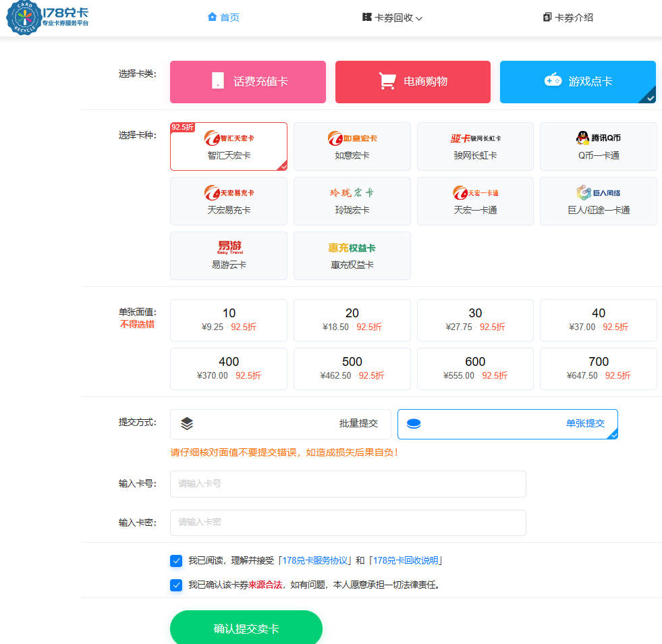Open the 178兑卡回收说明 link

coord(406,560)
